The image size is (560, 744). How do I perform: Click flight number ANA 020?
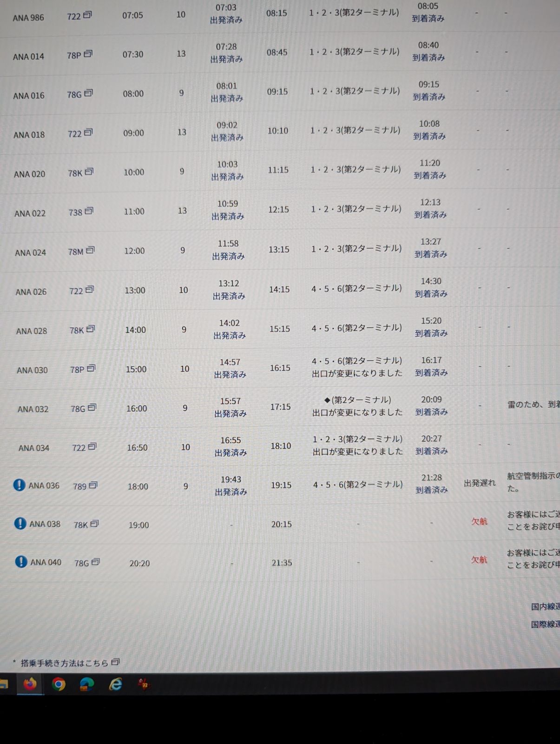pyautogui.click(x=30, y=174)
